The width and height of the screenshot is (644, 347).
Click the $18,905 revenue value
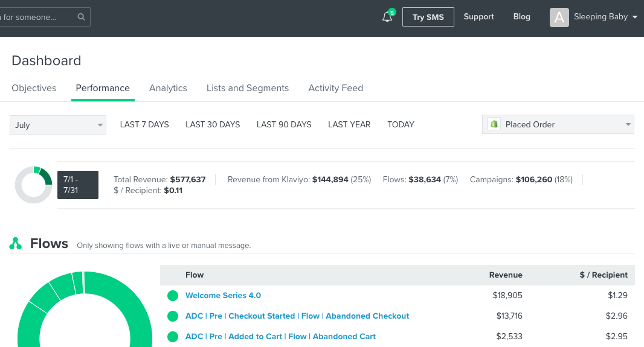(x=507, y=295)
